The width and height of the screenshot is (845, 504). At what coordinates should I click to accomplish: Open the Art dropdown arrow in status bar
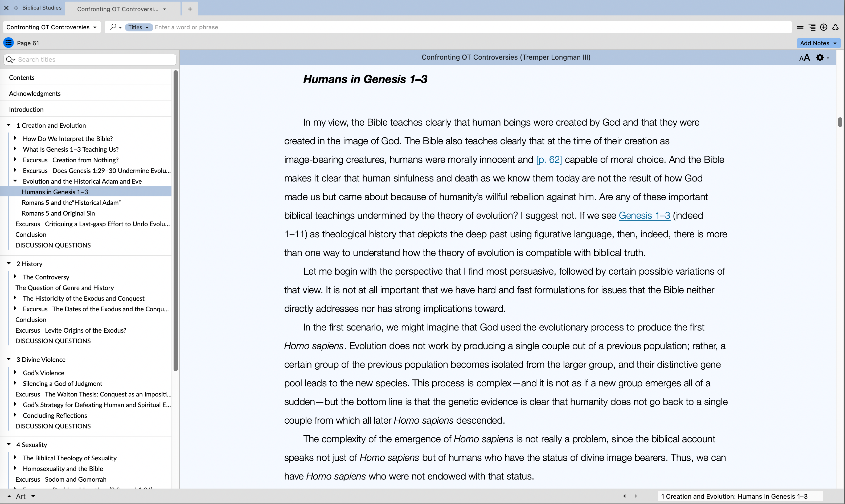33,496
